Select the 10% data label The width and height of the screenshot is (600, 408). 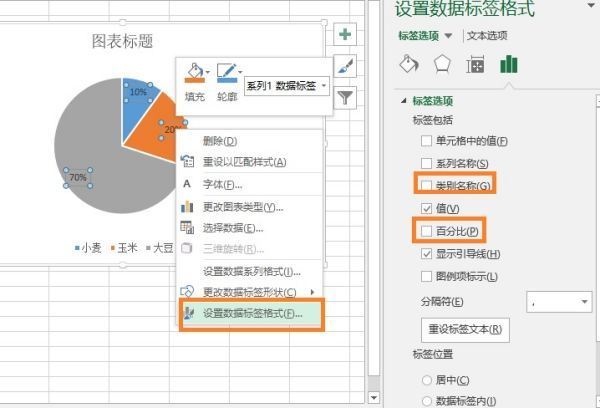(x=138, y=92)
